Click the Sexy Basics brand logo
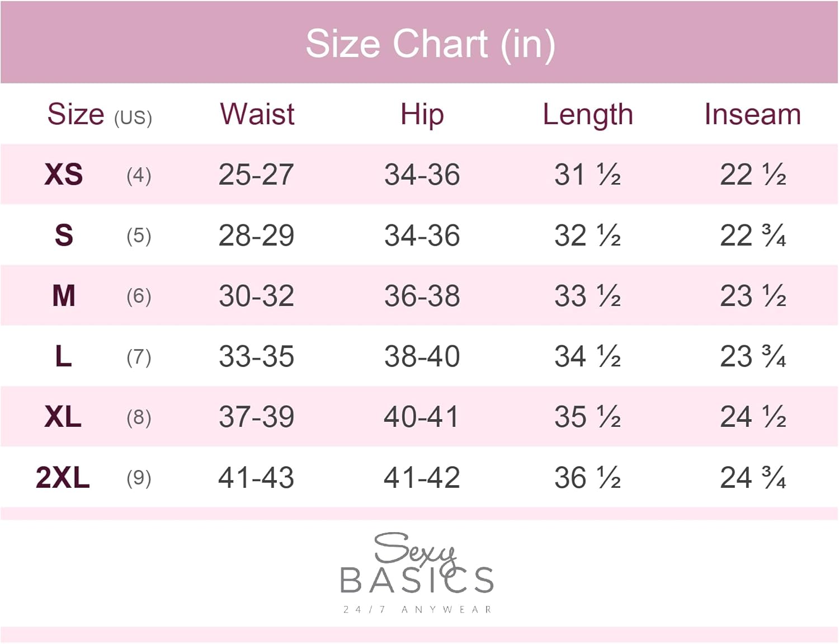Image resolution: width=839 pixels, height=644 pixels. 417,565
